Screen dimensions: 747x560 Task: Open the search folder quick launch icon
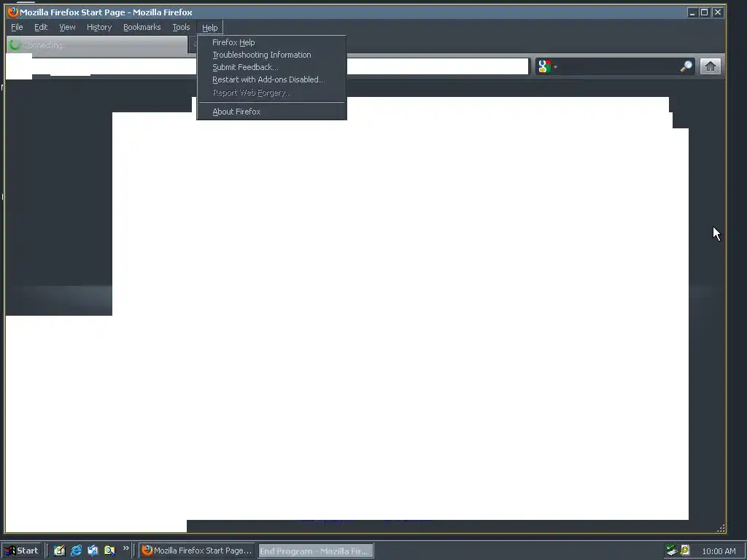[109, 551]
